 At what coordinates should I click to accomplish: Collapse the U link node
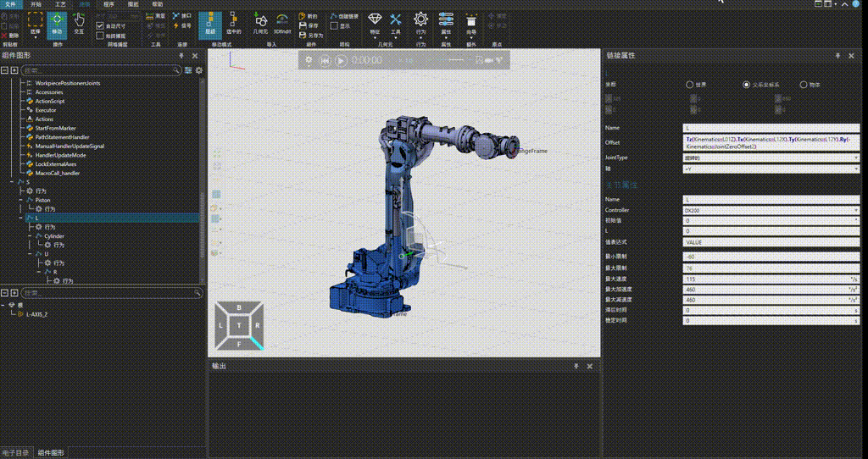click(30, 254)
